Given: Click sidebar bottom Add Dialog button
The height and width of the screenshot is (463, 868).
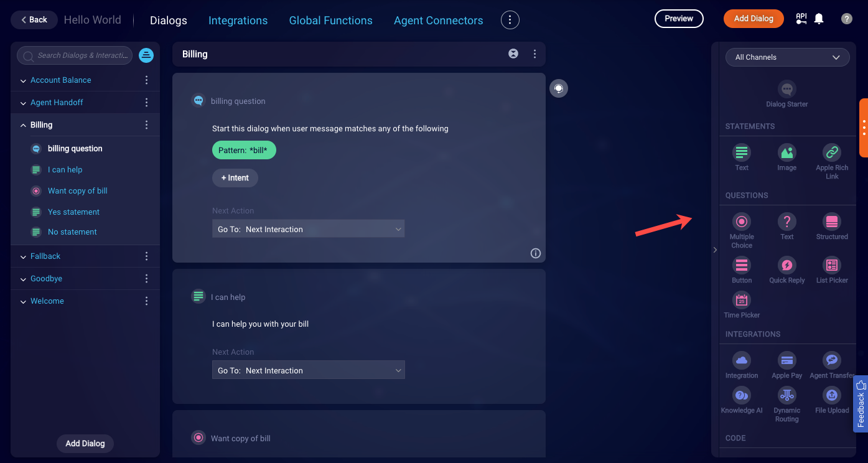Looking at the screenshot, I should click(x=85, y=444).
